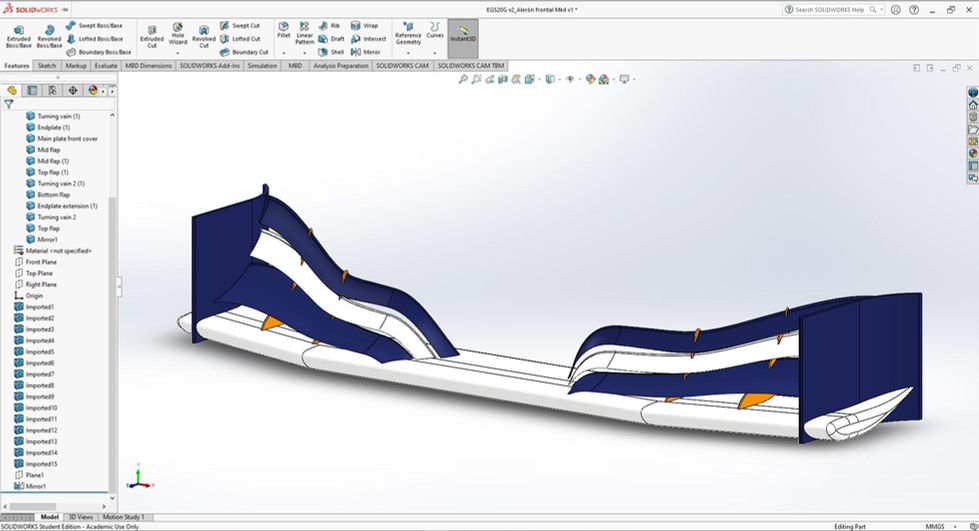
Task: Open the Section View tool
Action: 503,79
